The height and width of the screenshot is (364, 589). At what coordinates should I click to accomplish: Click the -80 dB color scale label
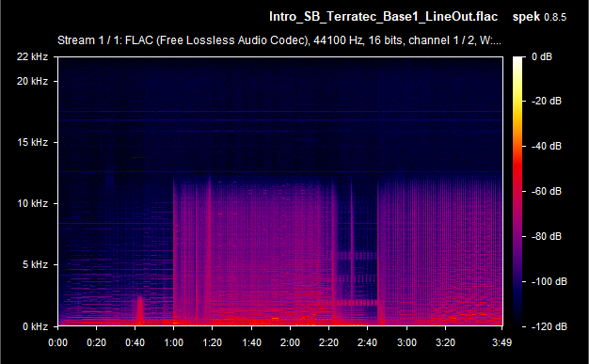(x=547, y=236)
